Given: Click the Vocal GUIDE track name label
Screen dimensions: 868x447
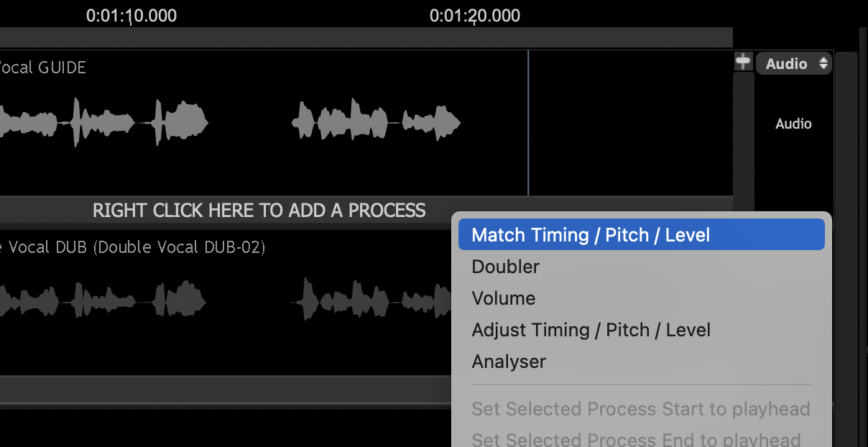Looking at the screenshot, I should (43, 68).
